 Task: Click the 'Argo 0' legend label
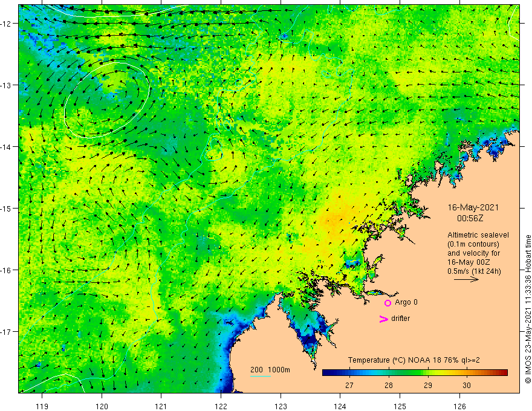click(x=406, y=302)
